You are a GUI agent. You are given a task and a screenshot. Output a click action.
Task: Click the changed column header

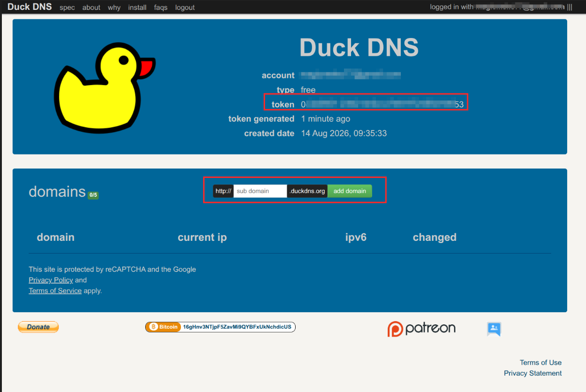[435, 237]
